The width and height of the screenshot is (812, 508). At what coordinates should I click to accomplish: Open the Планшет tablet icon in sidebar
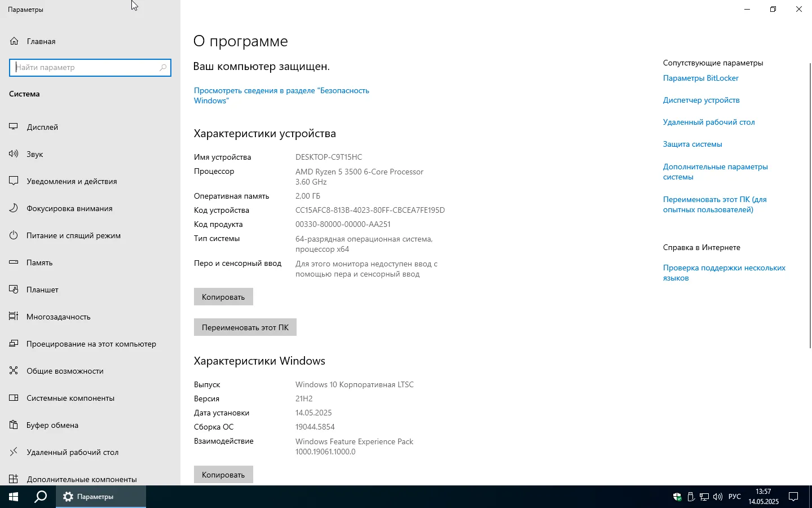pyautogui.click(x=14, y=290)
